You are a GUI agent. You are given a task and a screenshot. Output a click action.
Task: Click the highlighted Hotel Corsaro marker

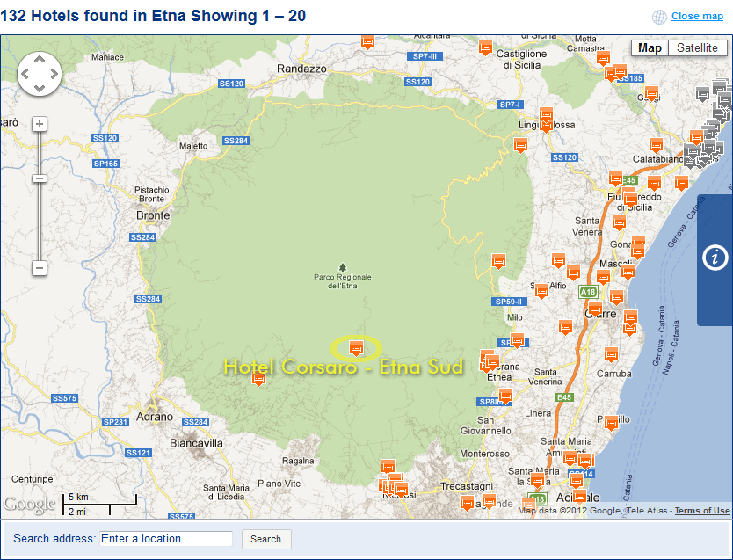click(356, 347)
